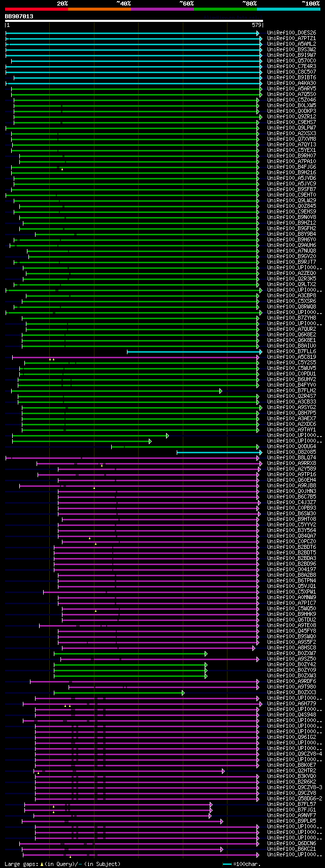Select hit UniRef100_B8K0E7
The width and height of the screenshot is (325, 868).
(291, 765)
